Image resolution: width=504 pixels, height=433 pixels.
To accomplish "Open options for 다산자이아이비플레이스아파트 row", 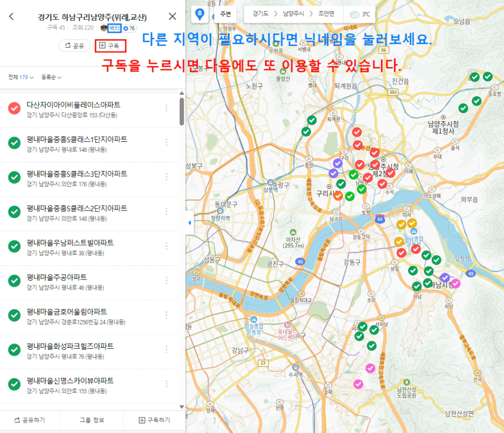I will pos(166,108).
